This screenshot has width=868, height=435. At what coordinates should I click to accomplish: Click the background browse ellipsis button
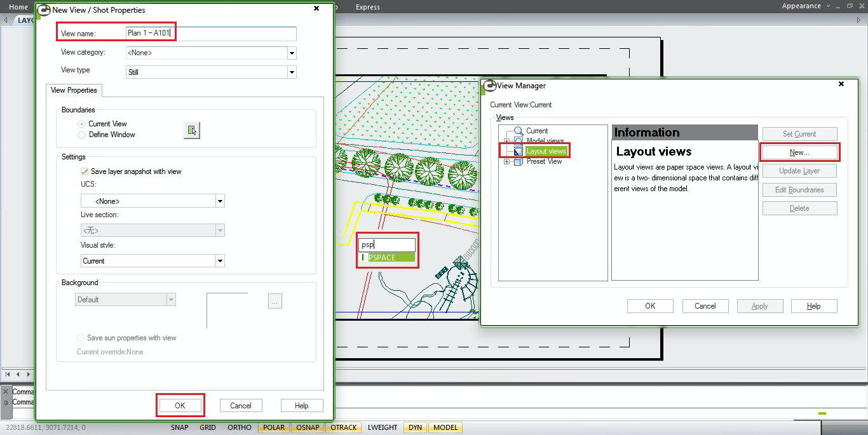[x=275, y=302]
